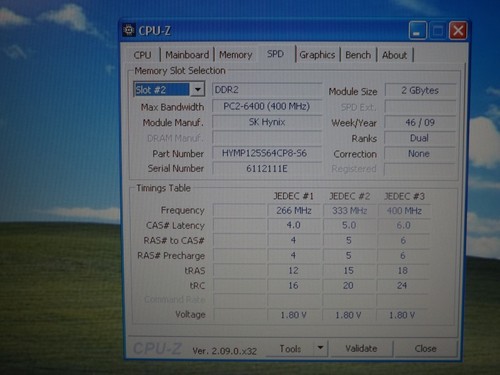Click the RAS# Precharge row label
500x375 pixels.
[x=171, y=256]
